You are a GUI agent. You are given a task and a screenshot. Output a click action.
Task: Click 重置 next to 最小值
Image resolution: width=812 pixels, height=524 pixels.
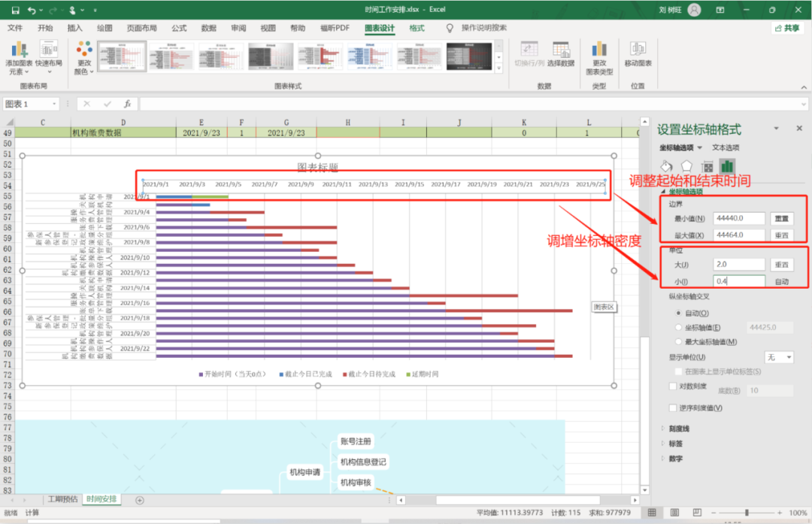781,219
